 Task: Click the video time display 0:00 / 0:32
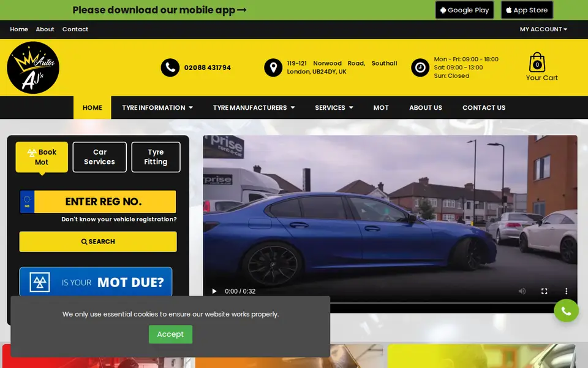[x=240, y=291]
